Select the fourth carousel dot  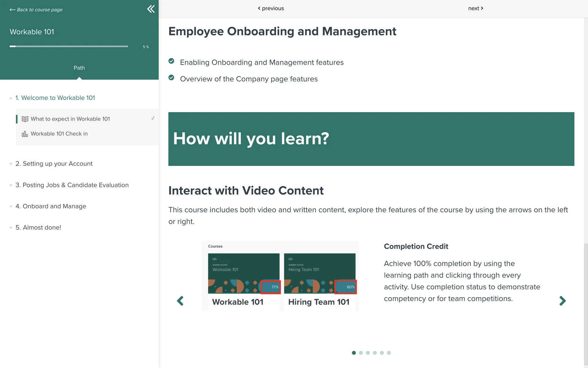[x=375, y=353]
